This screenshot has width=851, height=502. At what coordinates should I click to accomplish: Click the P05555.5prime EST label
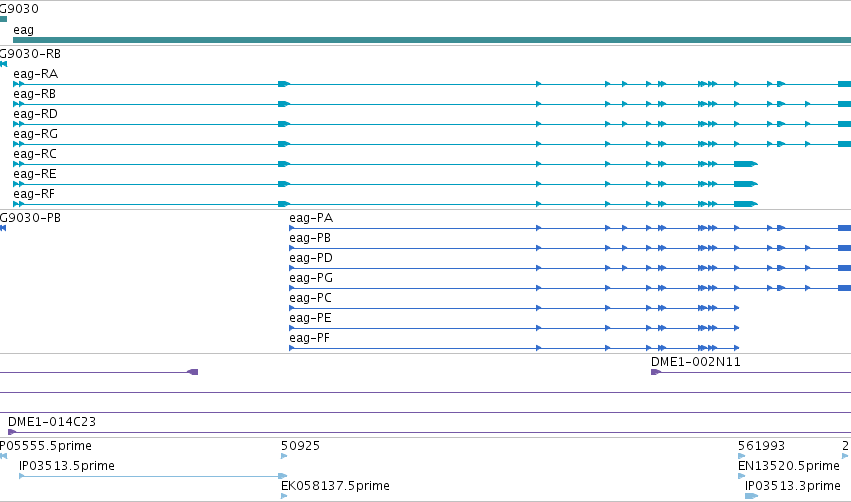click(46, 446)
